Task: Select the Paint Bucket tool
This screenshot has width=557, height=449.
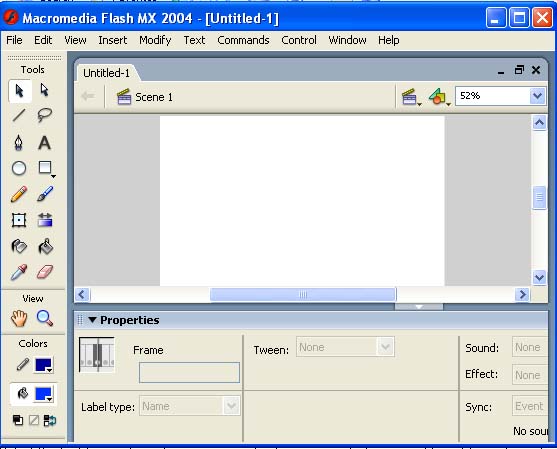Action: pyautogui.click(x=45, y=246)
